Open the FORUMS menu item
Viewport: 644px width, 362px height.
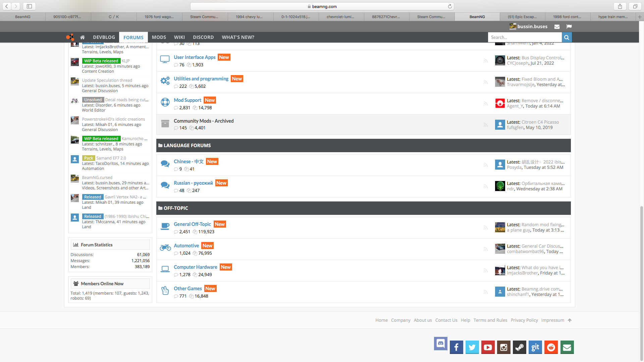(133, 37)
